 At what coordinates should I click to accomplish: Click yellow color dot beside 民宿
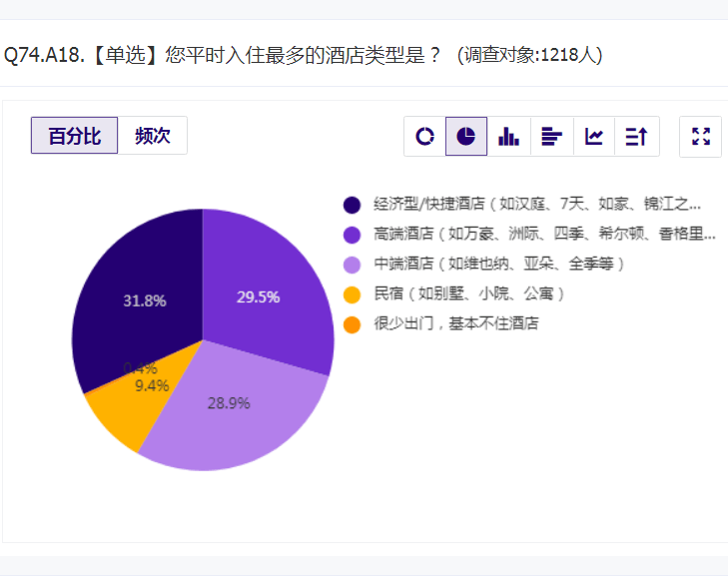click(352, 294)
